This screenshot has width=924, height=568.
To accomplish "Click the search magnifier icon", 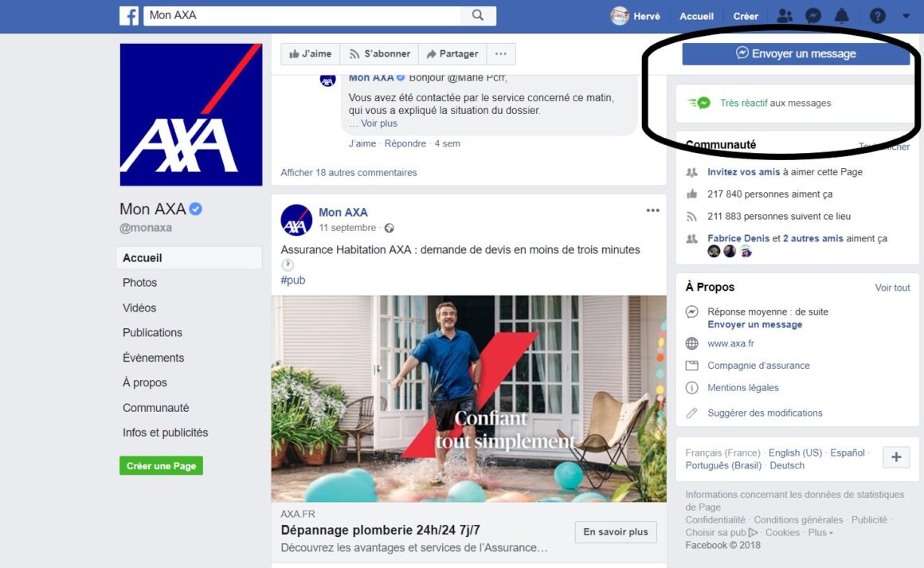I will coord(477,15).
